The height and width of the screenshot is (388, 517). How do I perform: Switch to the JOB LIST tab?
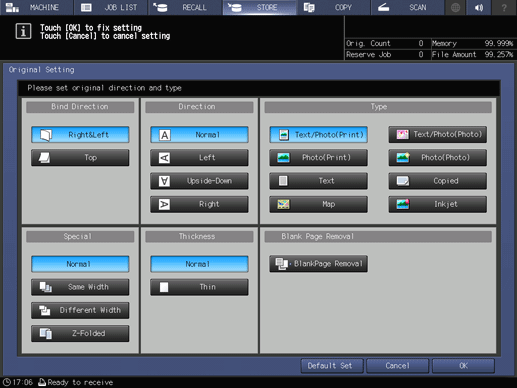[110, 7]
